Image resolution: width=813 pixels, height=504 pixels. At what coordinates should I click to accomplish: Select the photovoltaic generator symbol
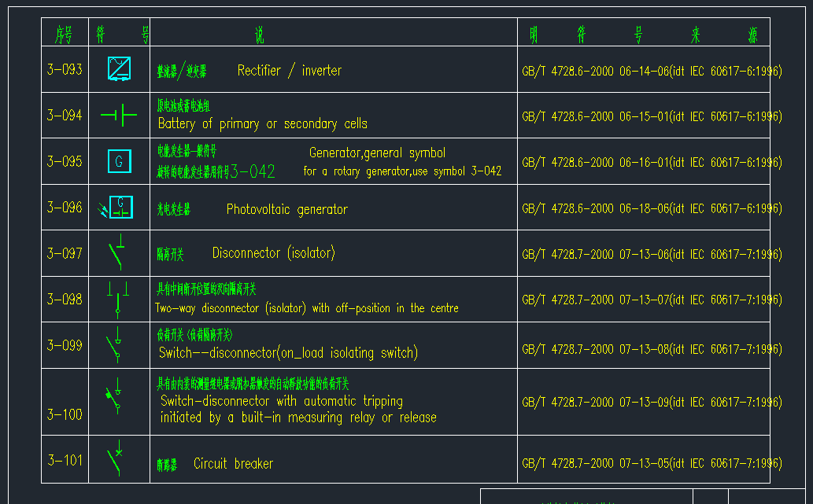117,208
